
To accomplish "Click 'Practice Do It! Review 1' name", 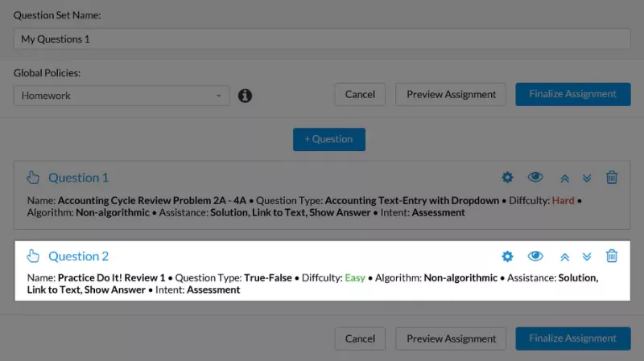I will click(111, 277).
